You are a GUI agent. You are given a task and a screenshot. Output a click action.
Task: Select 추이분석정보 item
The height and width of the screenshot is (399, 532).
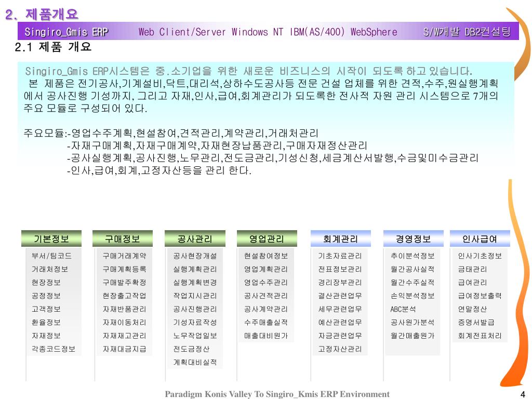pyautogui.click(x=413, y=256)
